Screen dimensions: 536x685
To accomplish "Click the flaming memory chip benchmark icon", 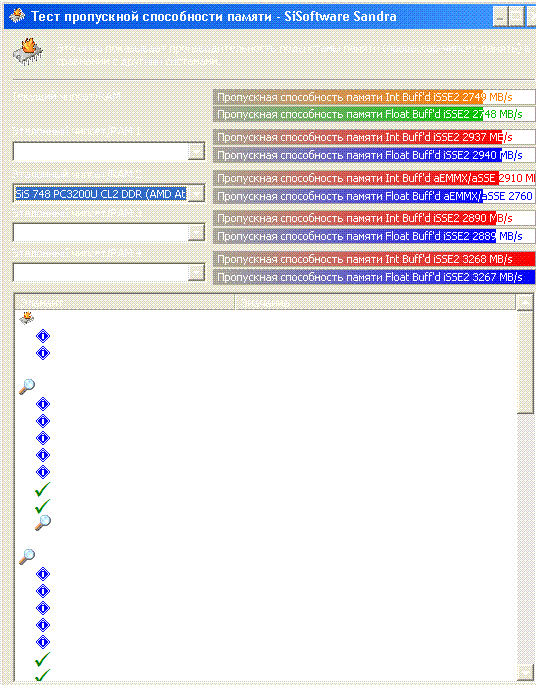I will [x=28, y=52].
